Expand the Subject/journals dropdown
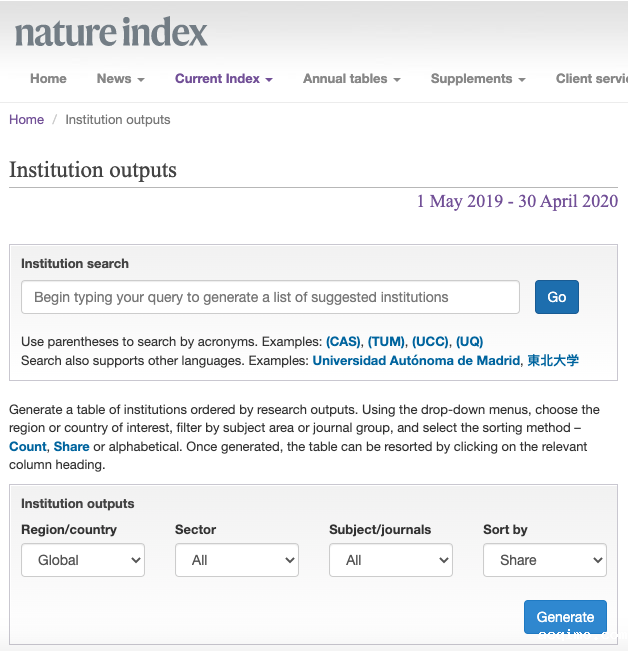 [x=391, y=560]
